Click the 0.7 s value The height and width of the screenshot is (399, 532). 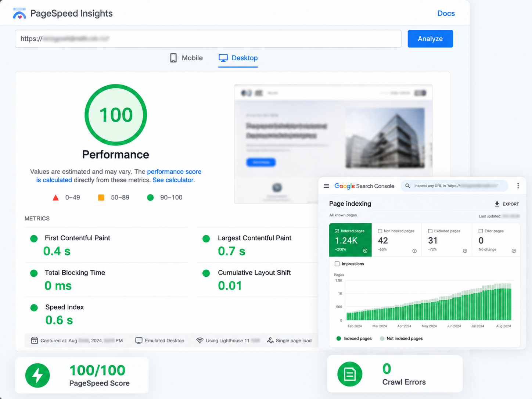[231, 251]
